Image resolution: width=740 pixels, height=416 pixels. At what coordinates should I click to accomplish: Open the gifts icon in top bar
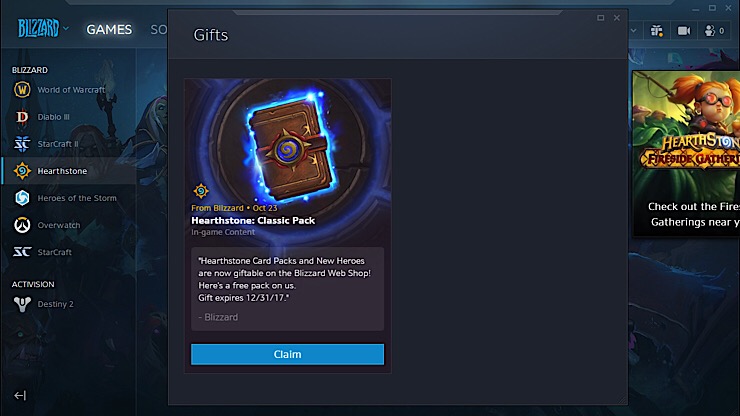(656, 31)
